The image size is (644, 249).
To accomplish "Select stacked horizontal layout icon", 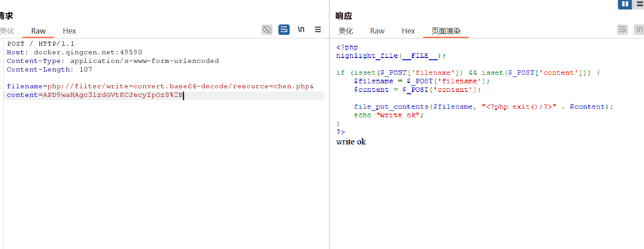I will 639,4.
